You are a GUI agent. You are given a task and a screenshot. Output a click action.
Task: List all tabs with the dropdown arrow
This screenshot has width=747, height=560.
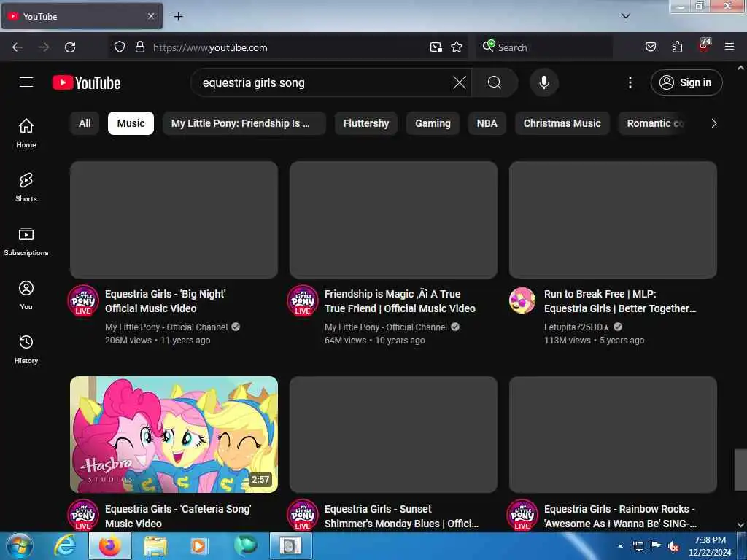625,16
